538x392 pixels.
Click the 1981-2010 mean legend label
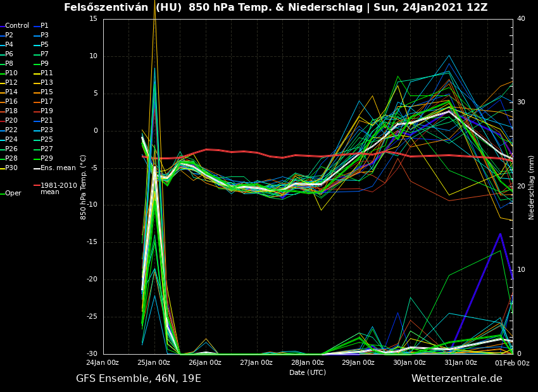point(58,188)
